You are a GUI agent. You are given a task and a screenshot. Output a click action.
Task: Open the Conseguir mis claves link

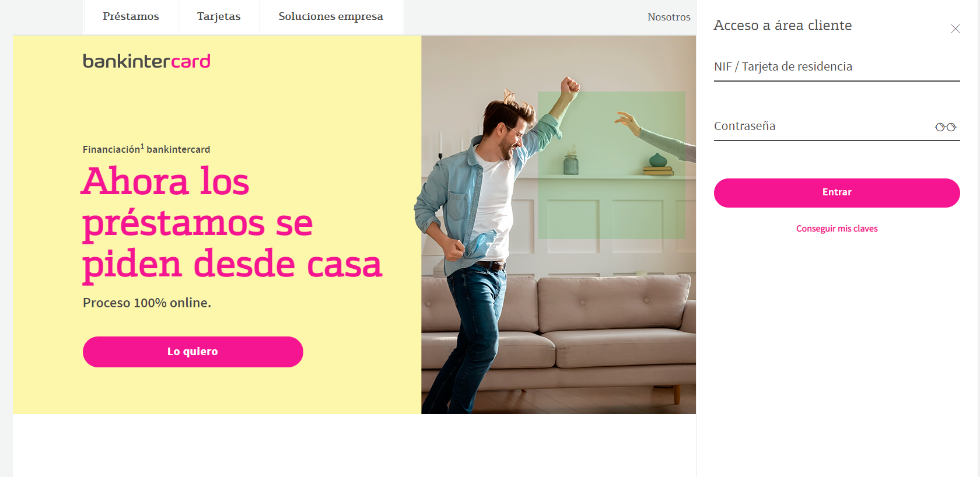tap(836, 229)
